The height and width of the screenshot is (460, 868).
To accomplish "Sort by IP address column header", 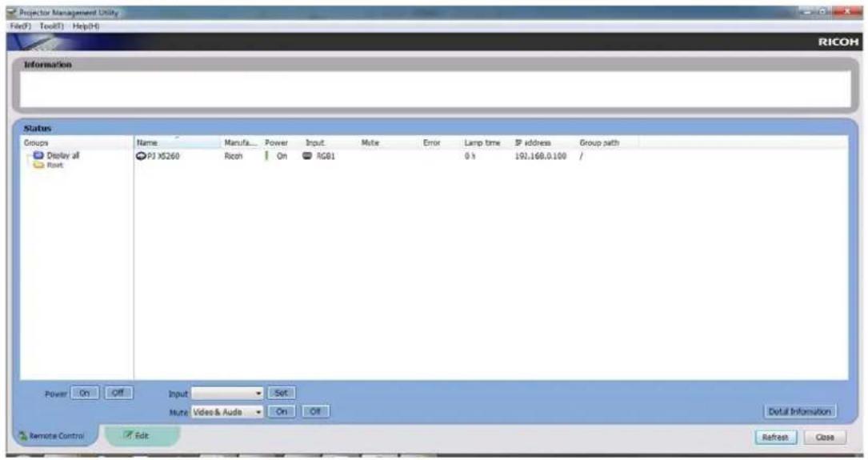I will click(544, 143).
